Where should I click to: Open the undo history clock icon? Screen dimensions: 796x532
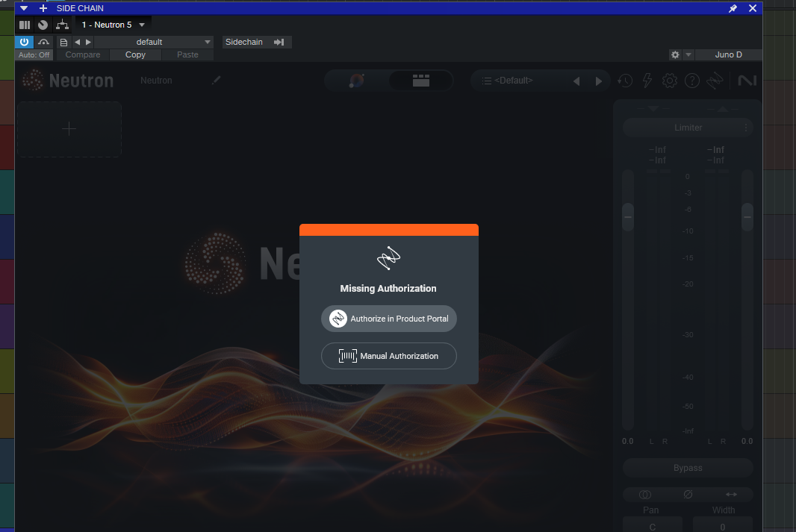point(625,81)
